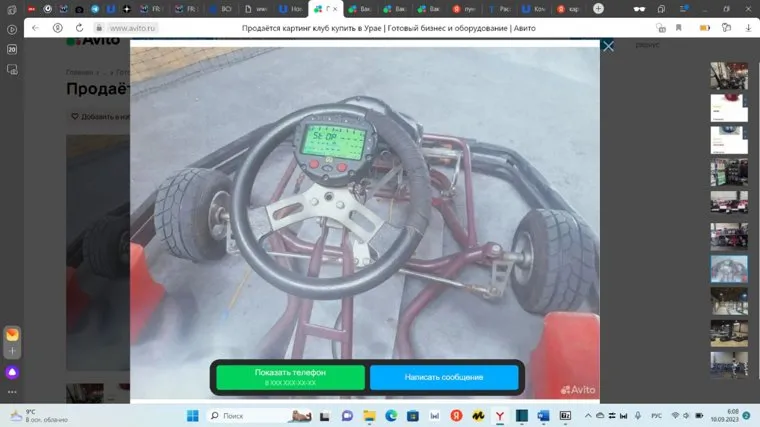Open the Alice assistant icon in sidebar
Screen dimensions: 760x427
pyautogui.click(x=12, y=372)
